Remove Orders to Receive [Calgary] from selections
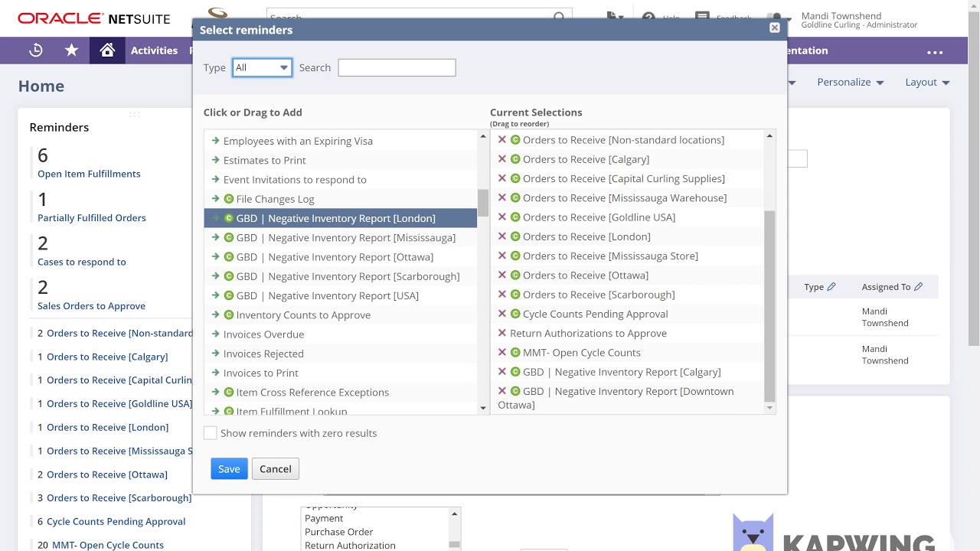This screenshot has width=980, height=551. [502, 159]
